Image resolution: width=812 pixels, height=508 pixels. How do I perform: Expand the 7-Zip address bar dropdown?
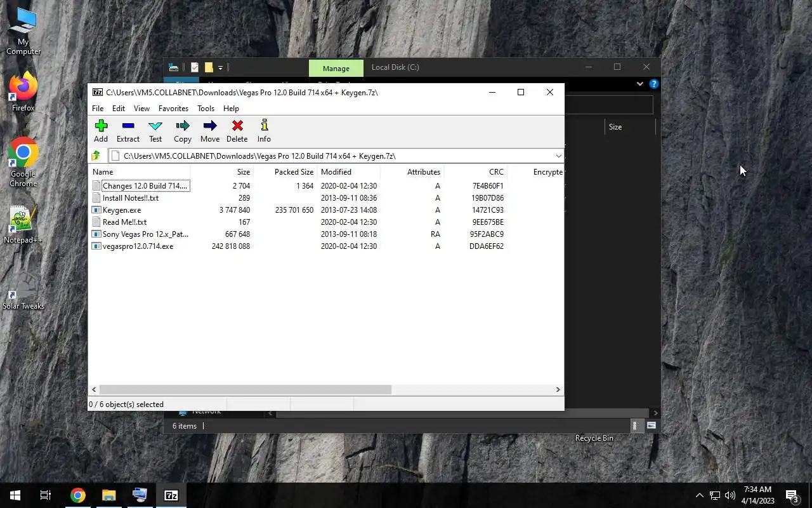click(558, 156)
